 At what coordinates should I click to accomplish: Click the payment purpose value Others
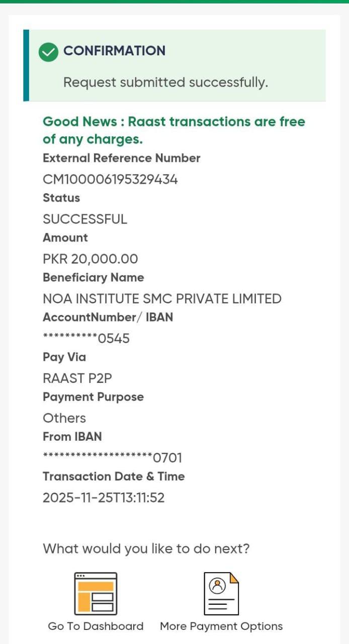point(64,418)
